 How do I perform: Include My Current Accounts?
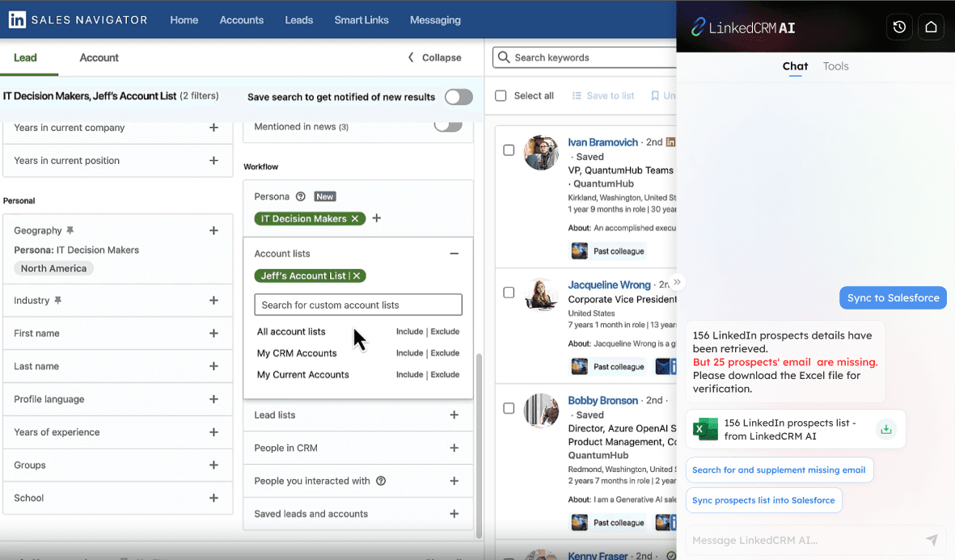click(x=409, y=374)
